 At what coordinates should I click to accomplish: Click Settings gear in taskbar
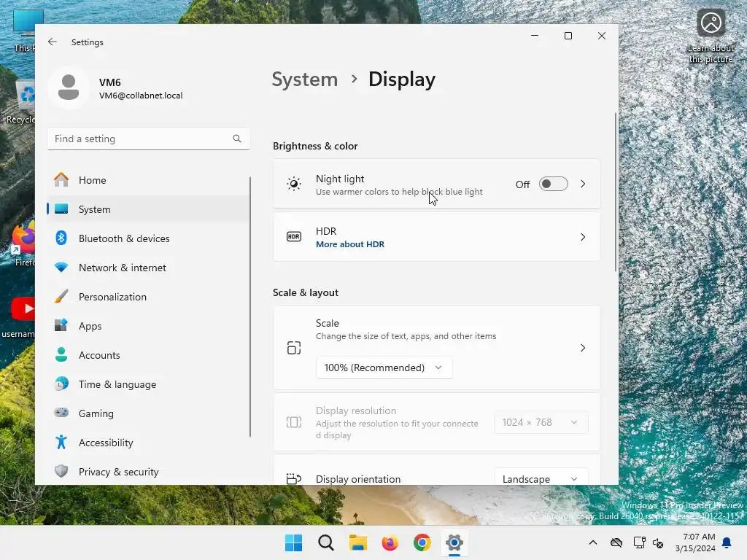point(454,542)
